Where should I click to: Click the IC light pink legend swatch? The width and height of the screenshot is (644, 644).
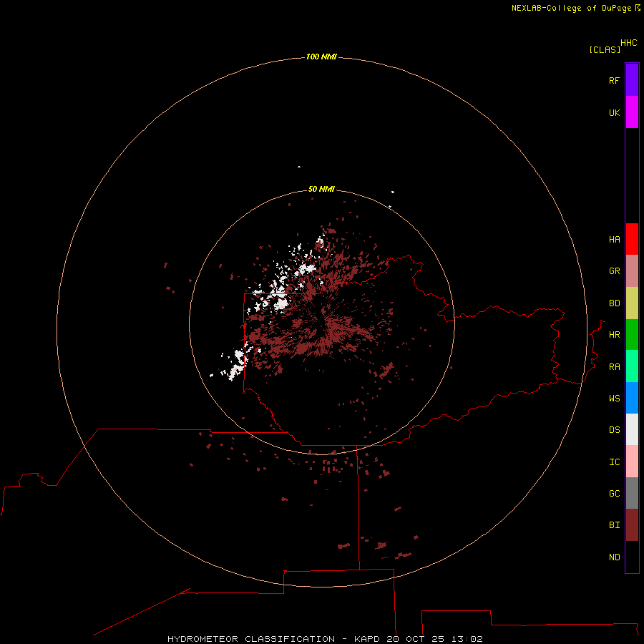click(632, 462)
